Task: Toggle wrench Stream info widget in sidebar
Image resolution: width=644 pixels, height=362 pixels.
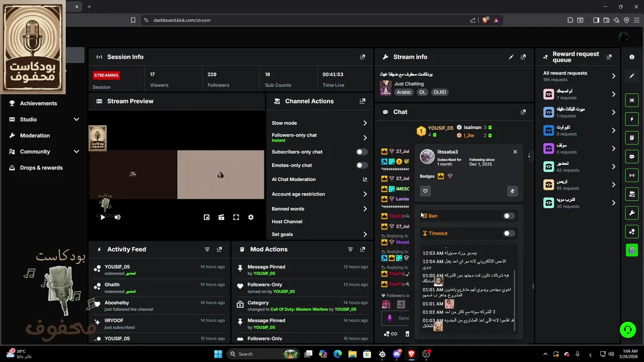Action: click(632, 213)
